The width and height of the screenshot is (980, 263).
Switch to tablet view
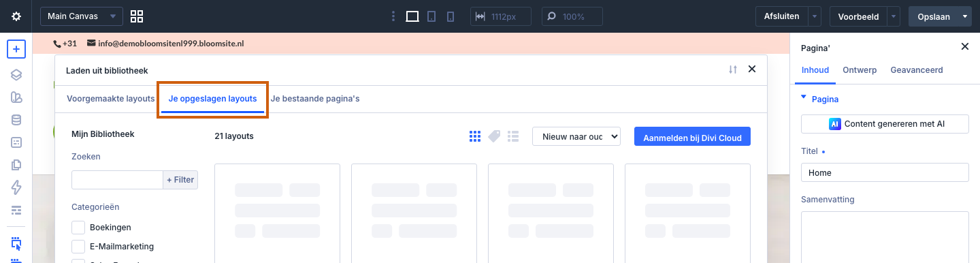[431, 16]
